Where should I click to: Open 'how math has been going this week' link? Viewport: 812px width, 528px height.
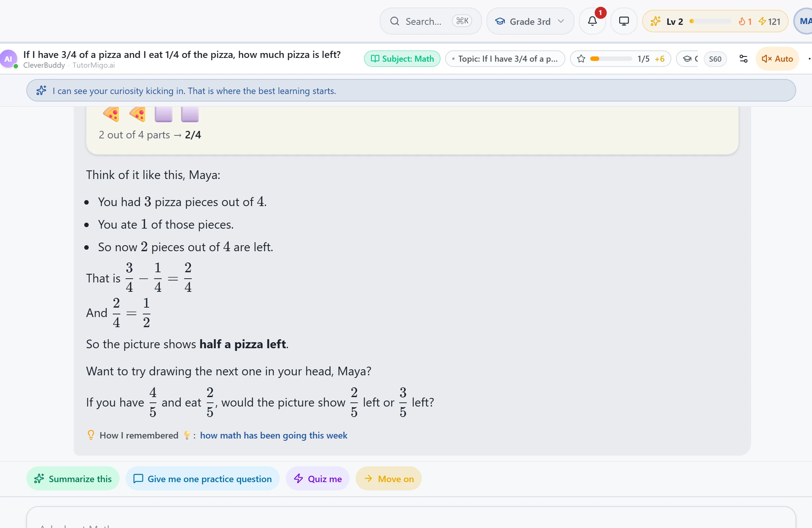point(274,435)
